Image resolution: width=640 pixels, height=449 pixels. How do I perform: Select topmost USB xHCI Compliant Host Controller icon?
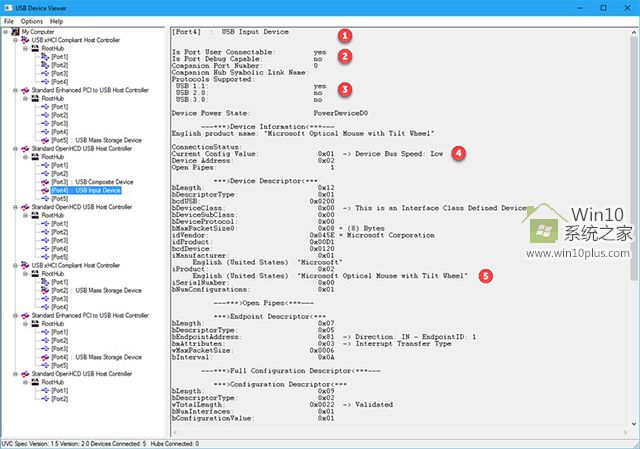[x=25, y=40]
